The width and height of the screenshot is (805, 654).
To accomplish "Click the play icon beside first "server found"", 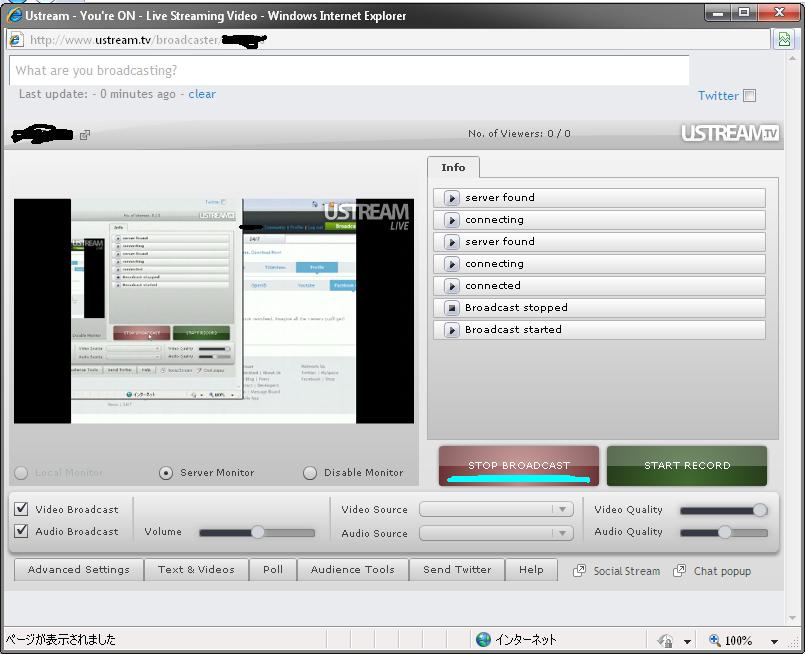I will coord(451,198).
